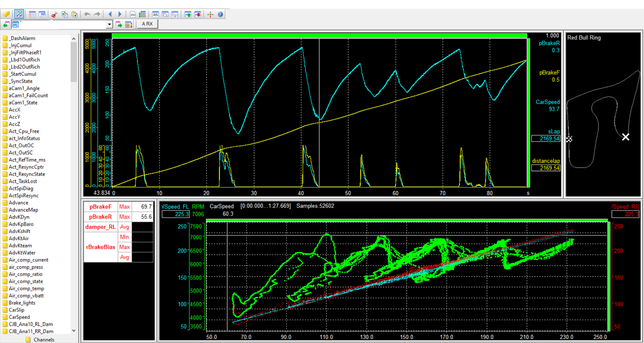The image size is (644, 343).
Task: Click the f(x) math channel icon
Action: tap(132, 14)
